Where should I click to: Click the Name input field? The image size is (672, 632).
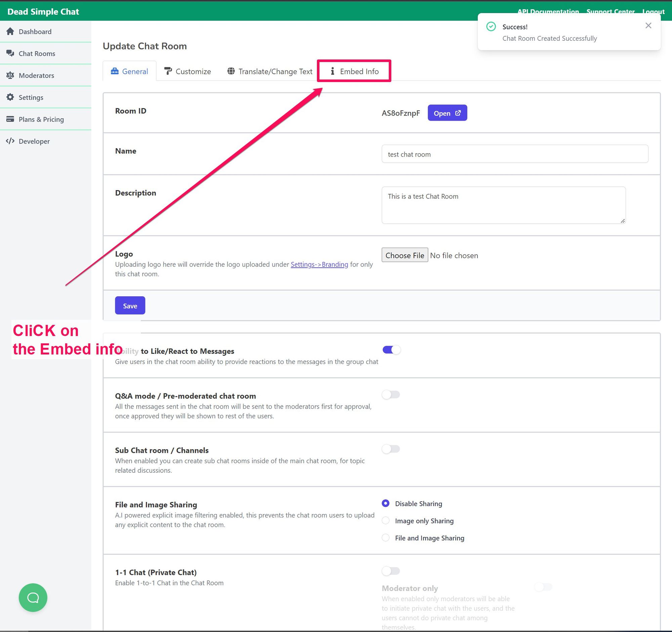tap(515, 154)
